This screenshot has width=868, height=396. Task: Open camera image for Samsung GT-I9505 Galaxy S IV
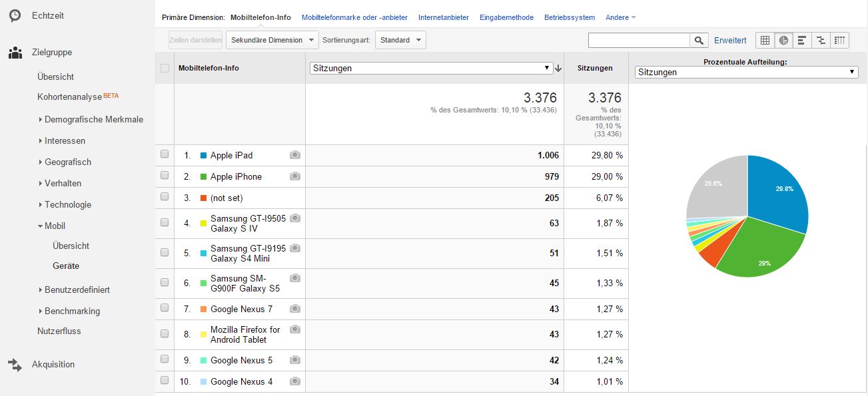[x=295, y=218]
